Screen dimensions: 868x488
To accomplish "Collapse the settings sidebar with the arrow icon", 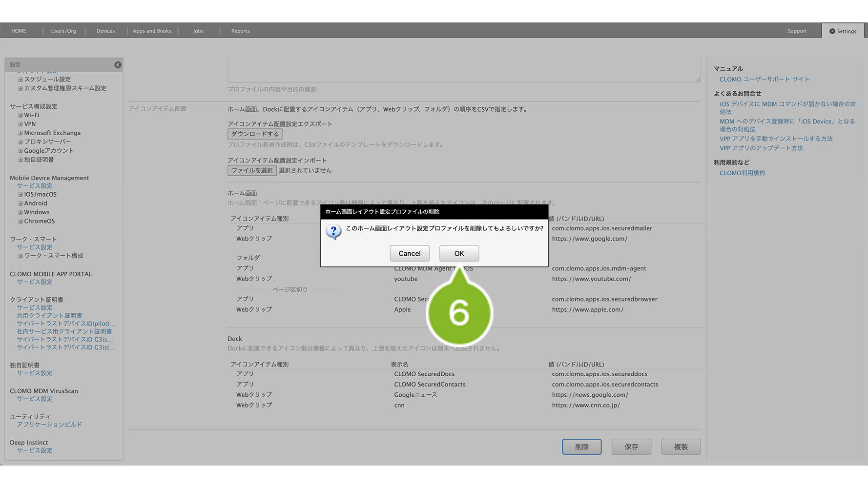I will [118, 65].
